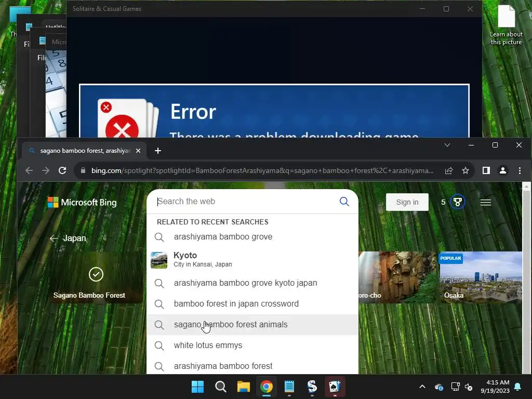Open Chrome side panel
This screenshot has height=399, width=532.
point(486,170)
